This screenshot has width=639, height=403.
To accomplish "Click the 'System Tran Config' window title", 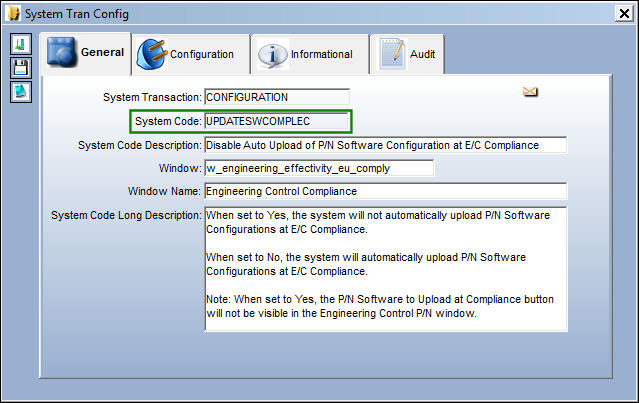I will [77, 14].
